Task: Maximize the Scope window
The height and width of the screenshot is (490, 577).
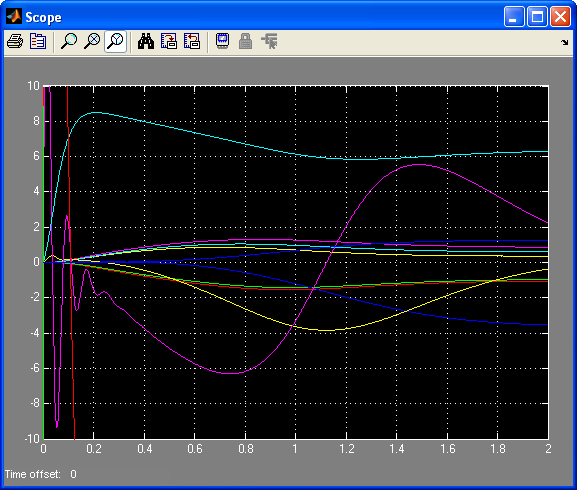Action: click(537, 17)
